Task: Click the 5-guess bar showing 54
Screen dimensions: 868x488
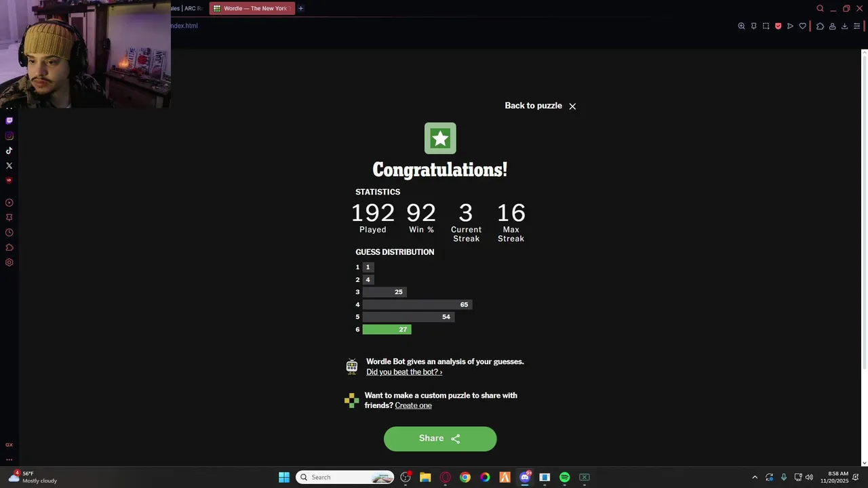Action: click(x=408, y=317)
